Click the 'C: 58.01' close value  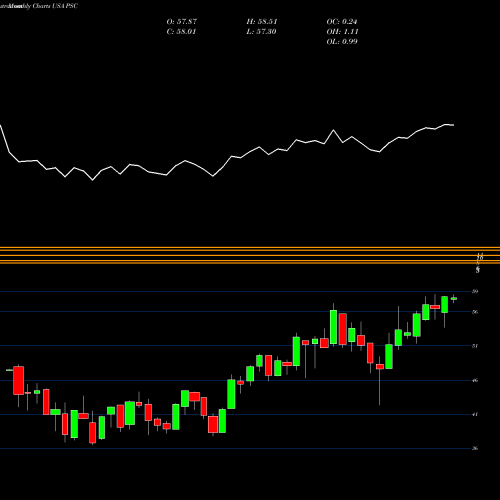tap(181, 32)
